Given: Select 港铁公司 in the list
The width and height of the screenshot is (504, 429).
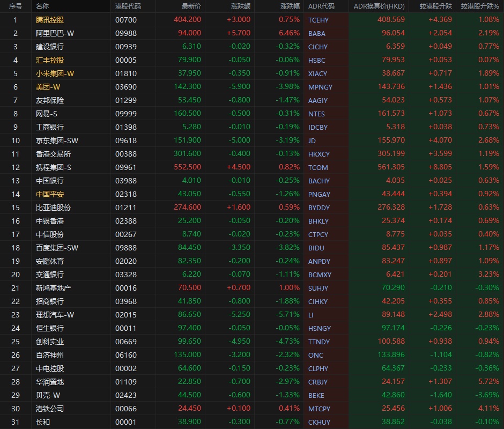Looking at the screenshot, I should click(50, 409).
